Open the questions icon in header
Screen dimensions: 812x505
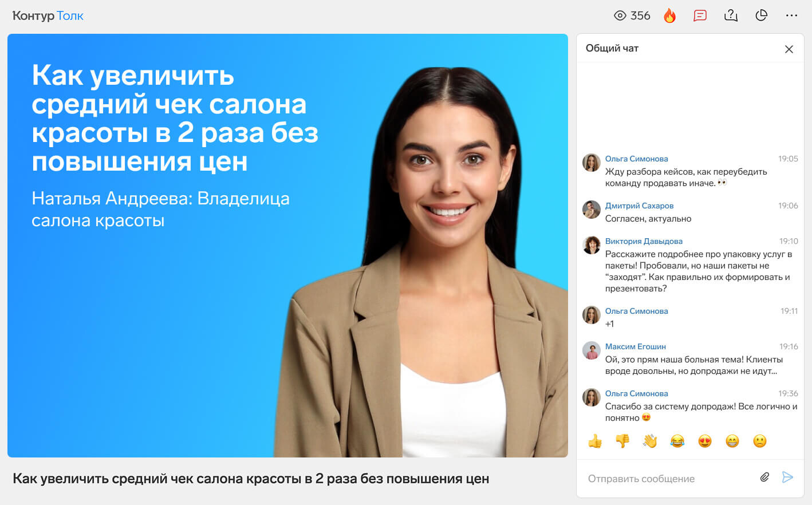pyautogui.click(x=731, y=15)
